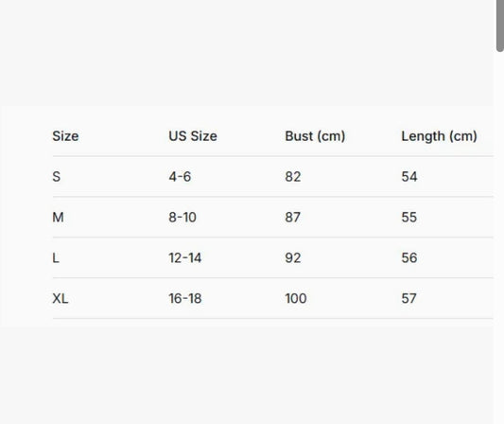Click the length value 54
Image resolution: width=504 pixels, height=424 pixels.
pos(409,177)
